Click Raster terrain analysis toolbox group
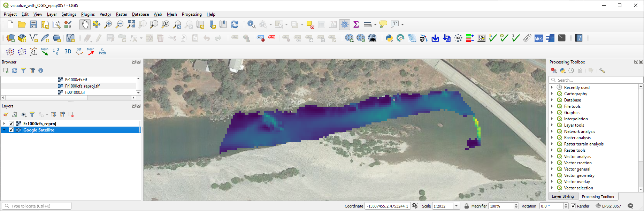This screenshot has height=211, width=644. point(584,144)
